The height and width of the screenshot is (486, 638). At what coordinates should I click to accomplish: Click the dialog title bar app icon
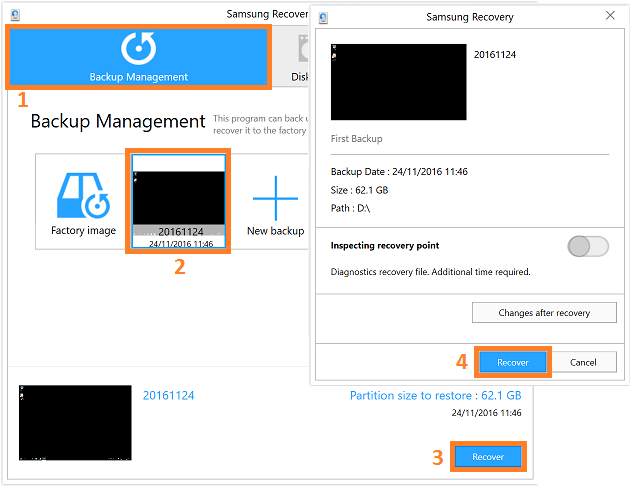(323, 18)
